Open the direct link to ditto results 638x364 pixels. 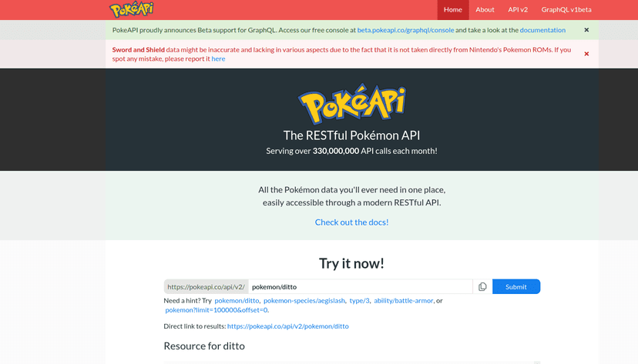click(287, 326)
